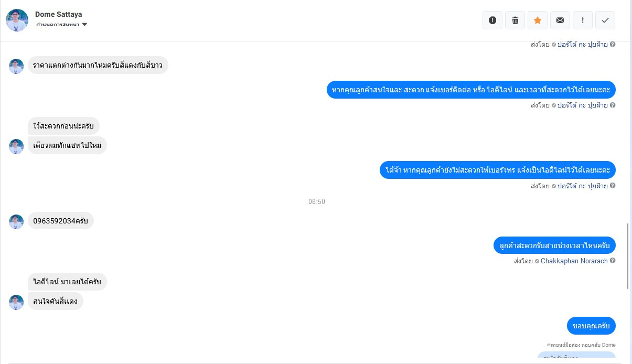This screenshot has width=632, height=364.
Task: Click the auto-reply label mentioning Dome
Action: (x=581, y=345)
